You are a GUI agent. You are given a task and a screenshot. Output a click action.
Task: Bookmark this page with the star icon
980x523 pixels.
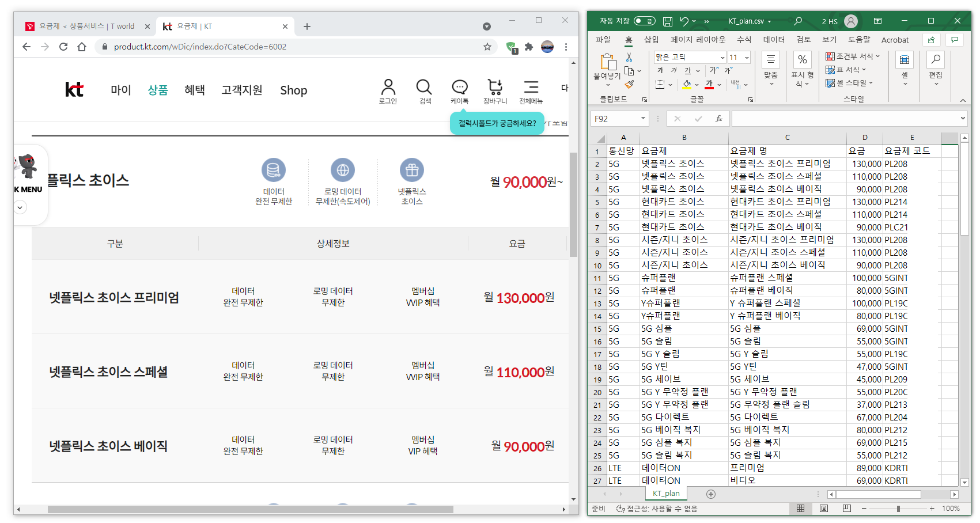[x=487, y=47]
